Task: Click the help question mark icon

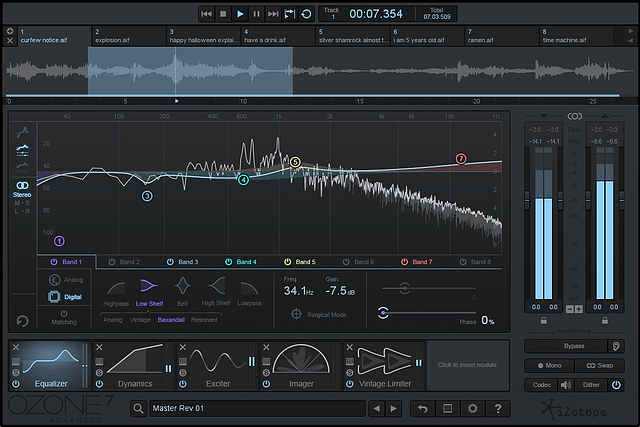Action: 498,408
